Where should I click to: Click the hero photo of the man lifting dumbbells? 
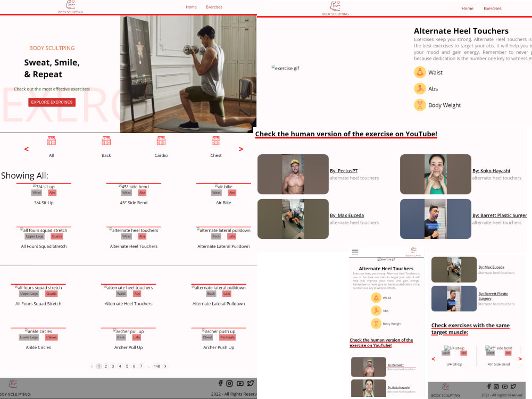coord(188,73)
